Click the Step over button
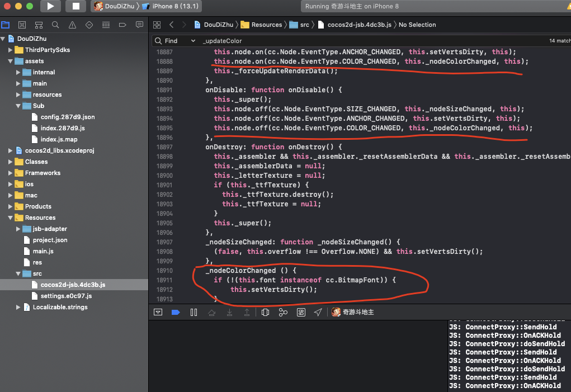Screen dimensions: 571x392 (211, 312)
